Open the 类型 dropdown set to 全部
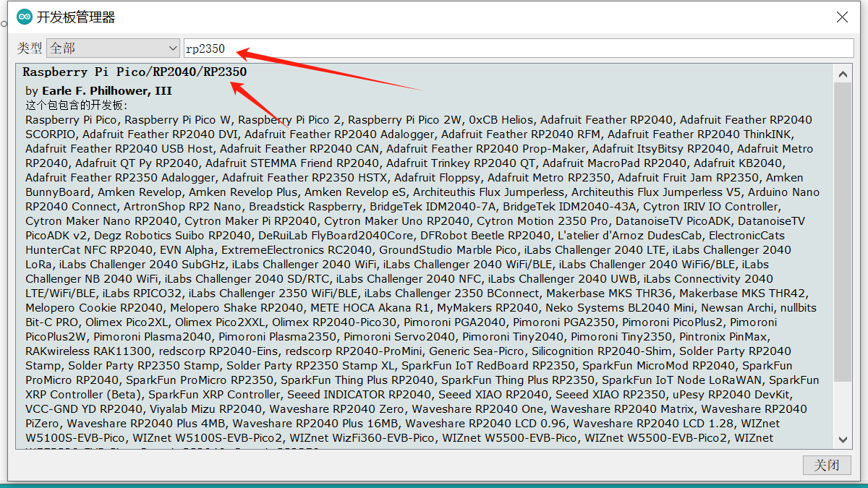The image size is (868, 488). (x=113, y=48)
